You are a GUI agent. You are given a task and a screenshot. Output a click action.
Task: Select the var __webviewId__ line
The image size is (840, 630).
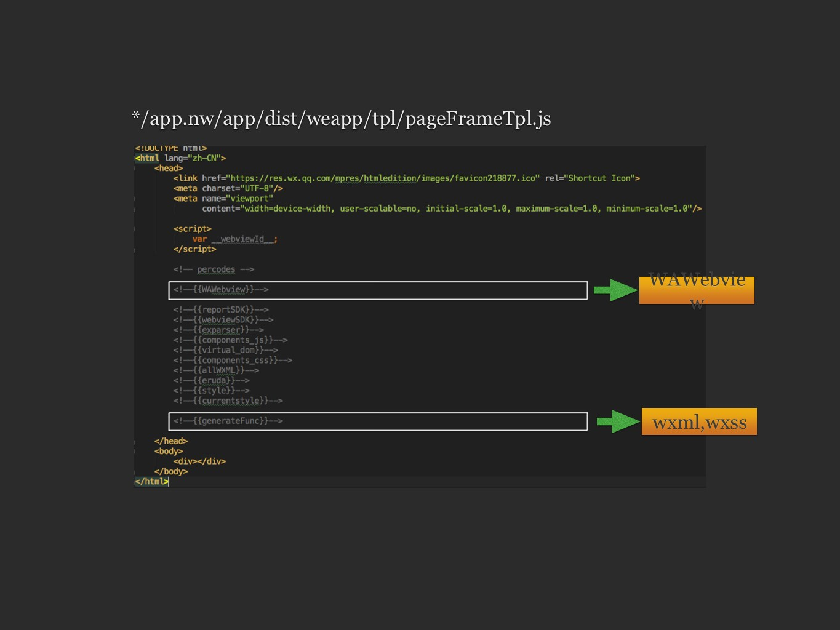click(x=235, y=239)
